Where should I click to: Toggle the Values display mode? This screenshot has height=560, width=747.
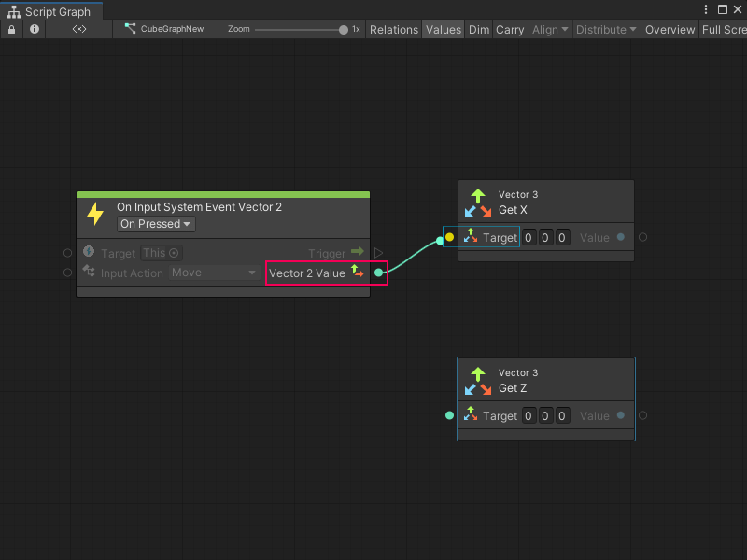[443, 29]
